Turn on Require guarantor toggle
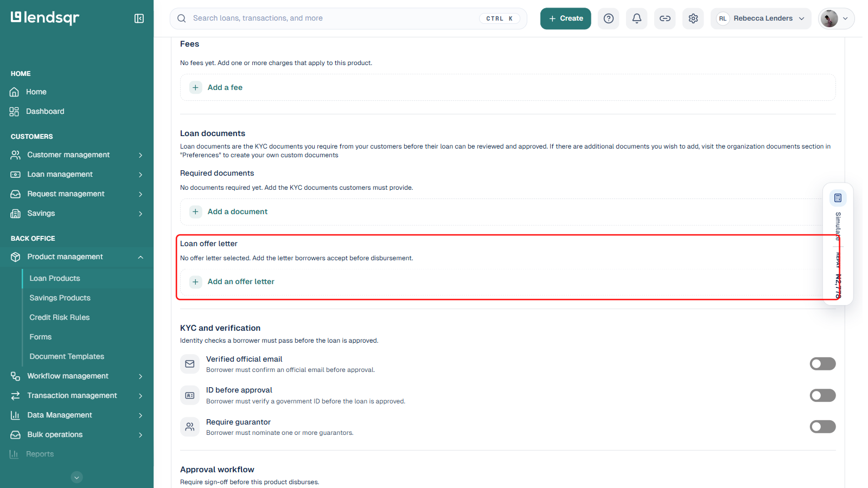The width and height of the screenshot is (868, 488). point(822,427)
